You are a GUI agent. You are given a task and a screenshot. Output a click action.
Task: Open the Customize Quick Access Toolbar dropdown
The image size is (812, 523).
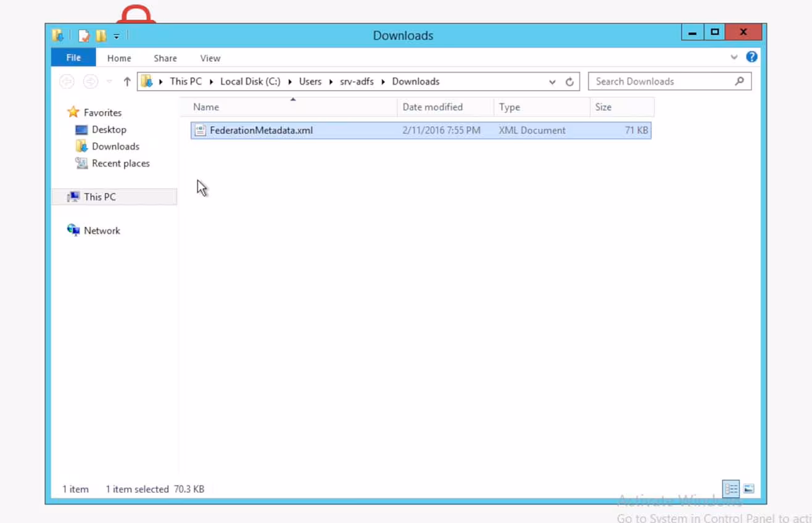[x=116, y=35]
